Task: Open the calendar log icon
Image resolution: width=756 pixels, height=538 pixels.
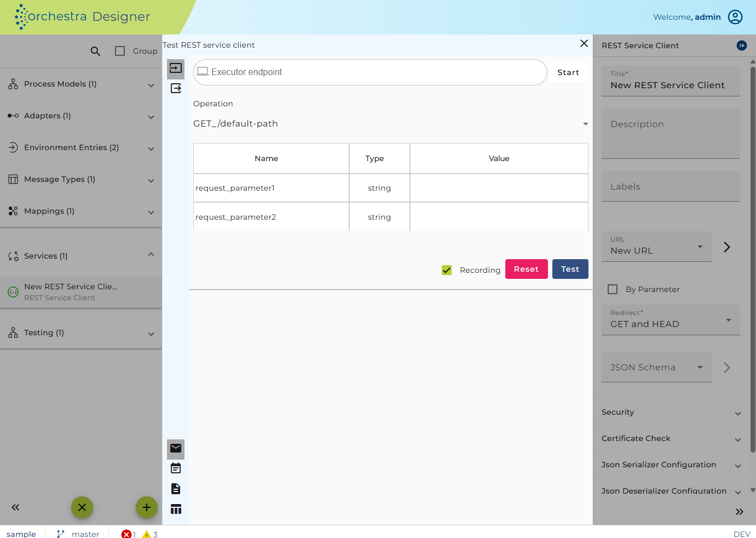Action: click(176, 468)
